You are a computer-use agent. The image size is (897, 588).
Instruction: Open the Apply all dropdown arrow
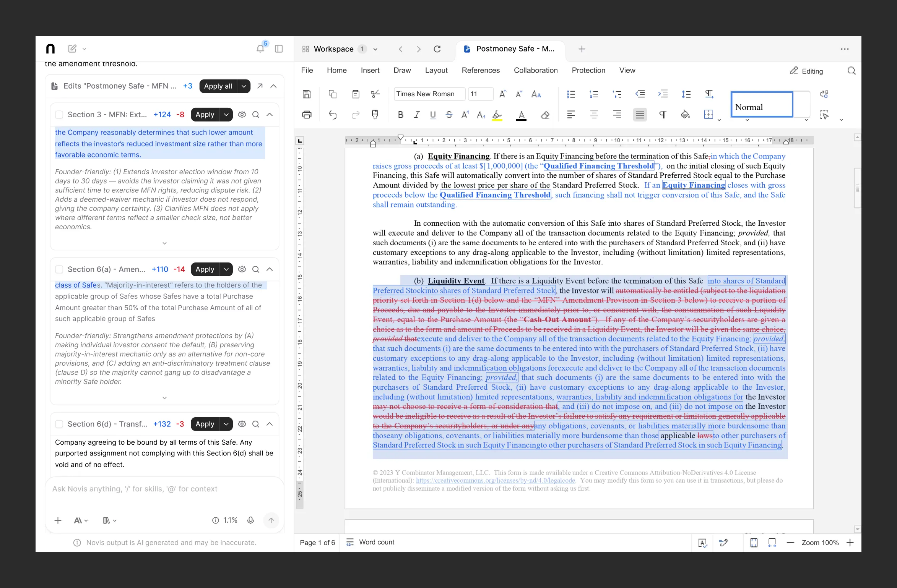pos(244,86)
